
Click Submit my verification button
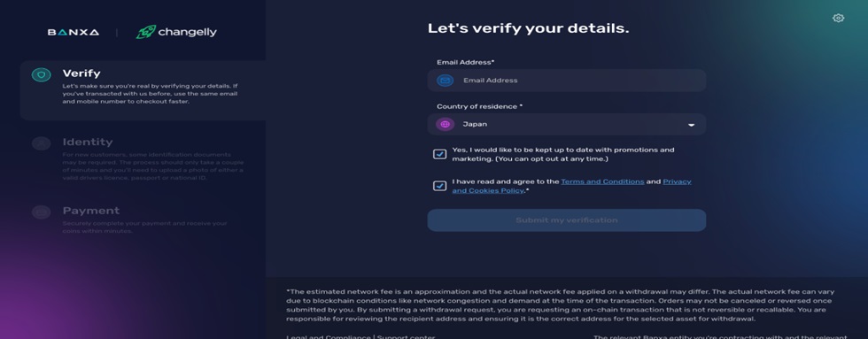tap(566, 220)
